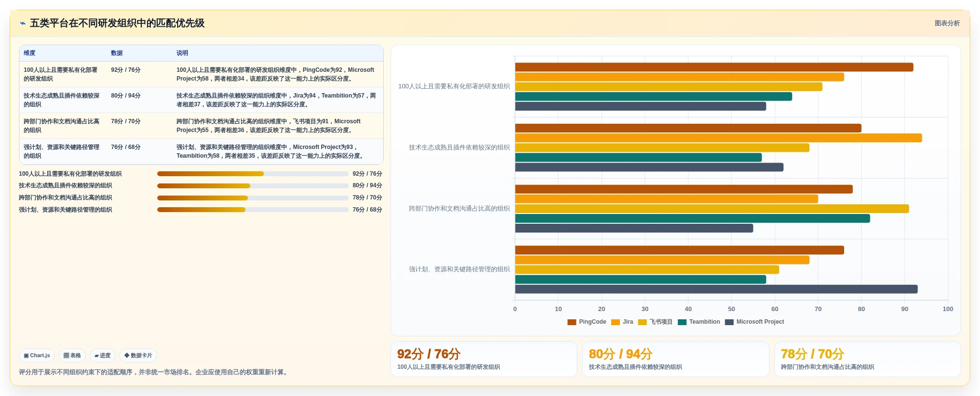The width and height of the screenshot is (980, 396).
Task: Click the title 五类平台在不同研发组织中的匹配优先级
Action: click(117, 23)
